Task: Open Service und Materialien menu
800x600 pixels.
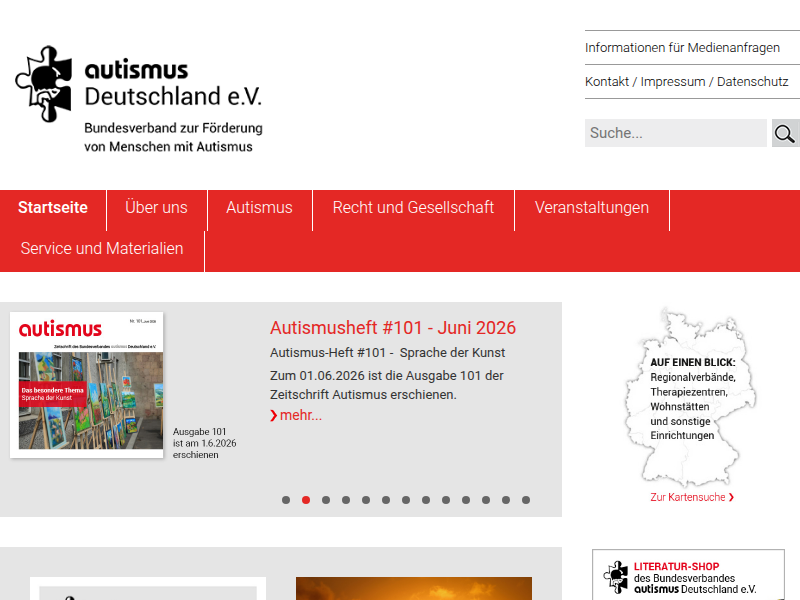Action: (102, 248)
